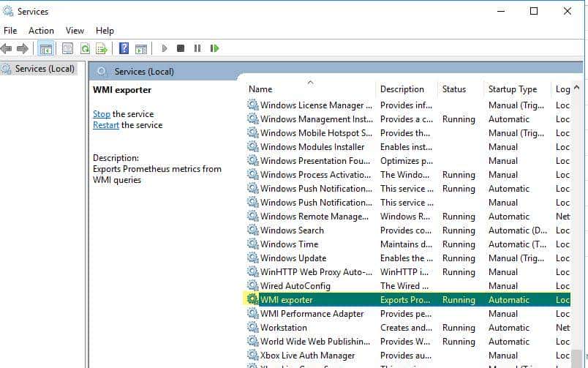Click the Stop Service square icon
The width and height of the screenshot is (588, 368).
tap(181, 49)
